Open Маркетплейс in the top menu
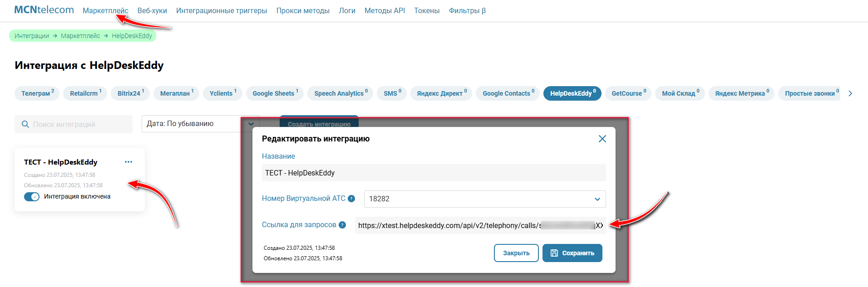Viewport: 868px width, 287px height. (x=105, y=10)
